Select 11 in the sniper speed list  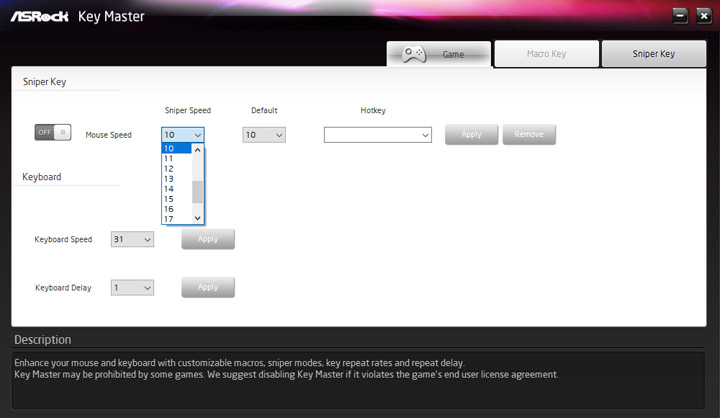click(177, 158)
